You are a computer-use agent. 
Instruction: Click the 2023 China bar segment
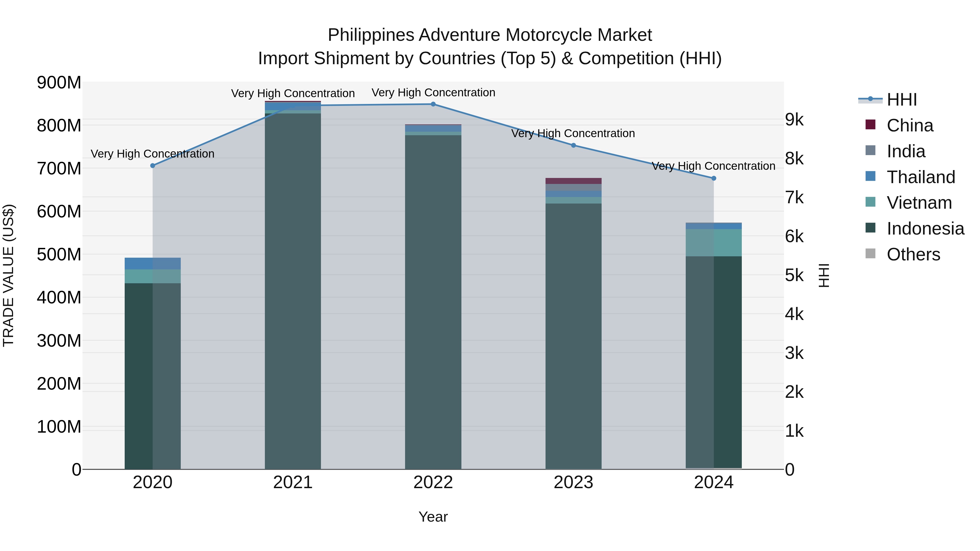click(573, 181)
